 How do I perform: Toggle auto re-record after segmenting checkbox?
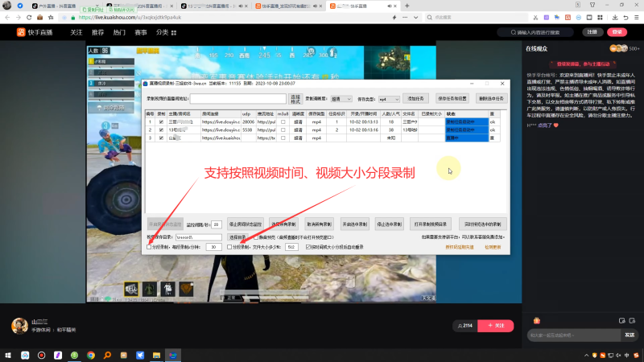coord(308,247)
